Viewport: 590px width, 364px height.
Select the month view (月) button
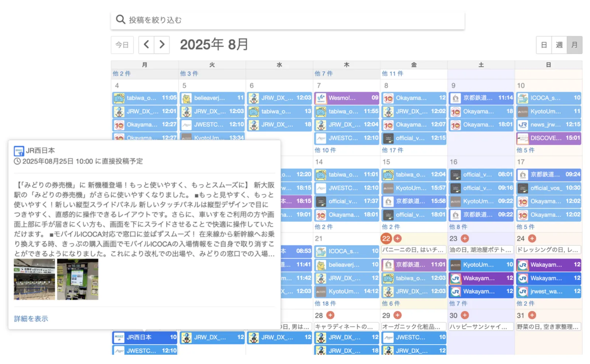(574, 45)
